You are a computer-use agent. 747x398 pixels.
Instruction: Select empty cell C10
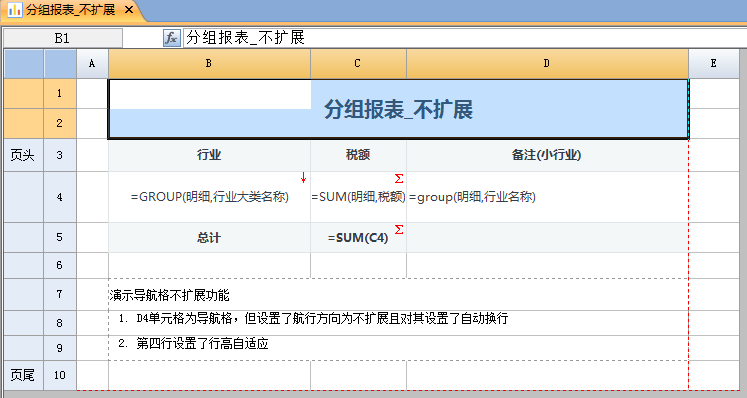click(358, 375)
